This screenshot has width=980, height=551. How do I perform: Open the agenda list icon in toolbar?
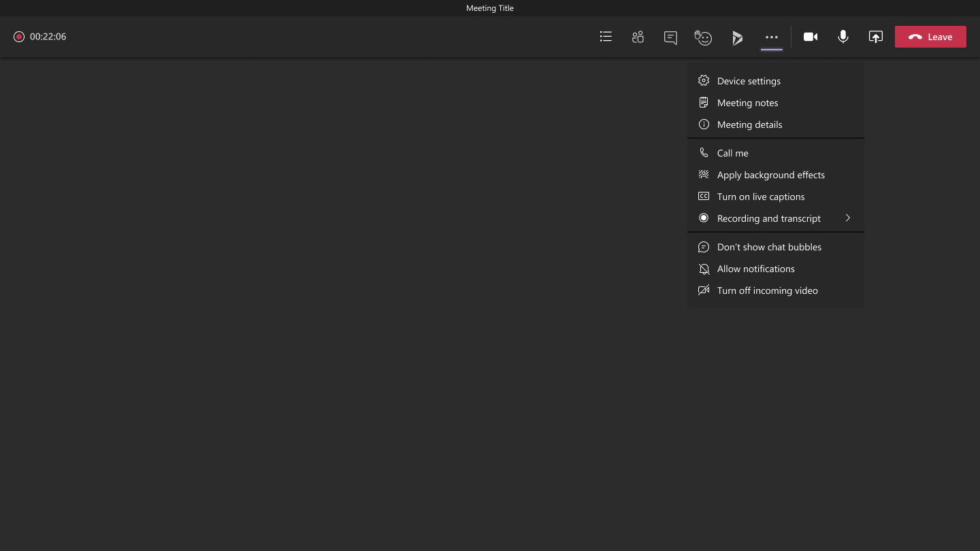pos(606,37)
